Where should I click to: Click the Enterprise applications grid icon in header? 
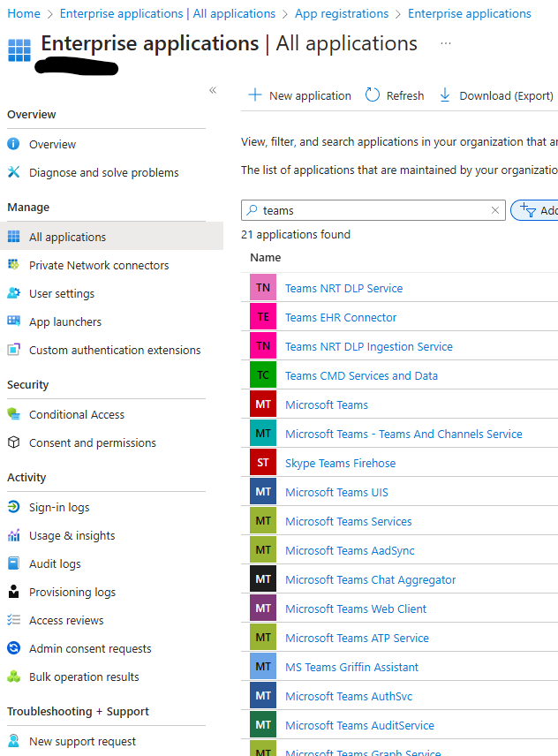tap(19, 50)
